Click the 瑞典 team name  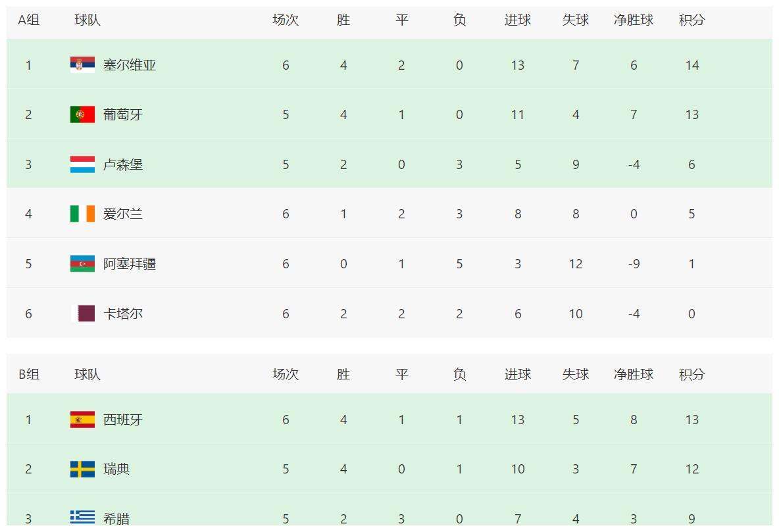(x=116, y=469)
